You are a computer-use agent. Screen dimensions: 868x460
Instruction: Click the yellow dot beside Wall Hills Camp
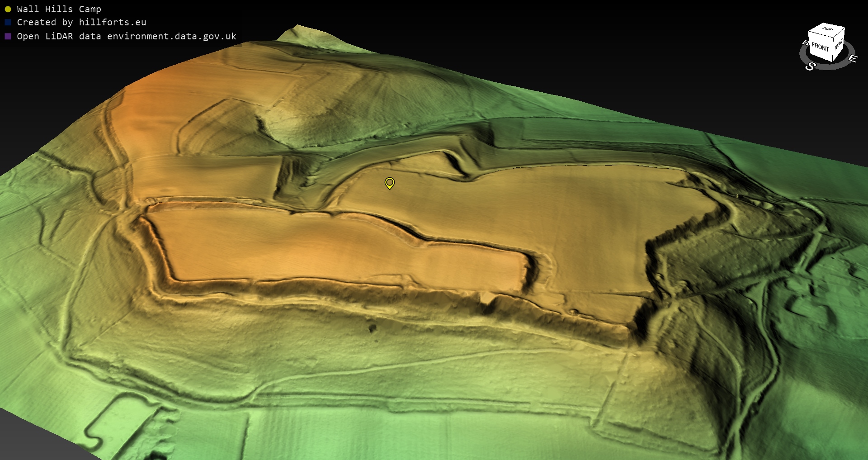coord(8,9)
